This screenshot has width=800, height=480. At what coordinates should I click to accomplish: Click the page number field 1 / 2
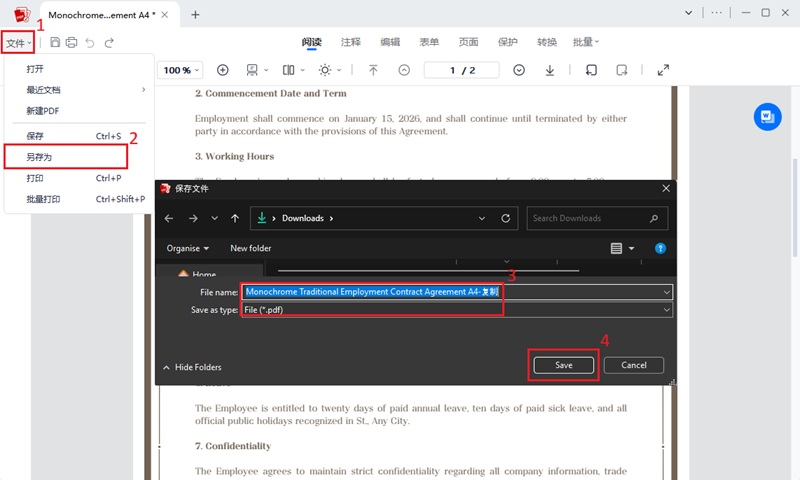click(462, 70)
